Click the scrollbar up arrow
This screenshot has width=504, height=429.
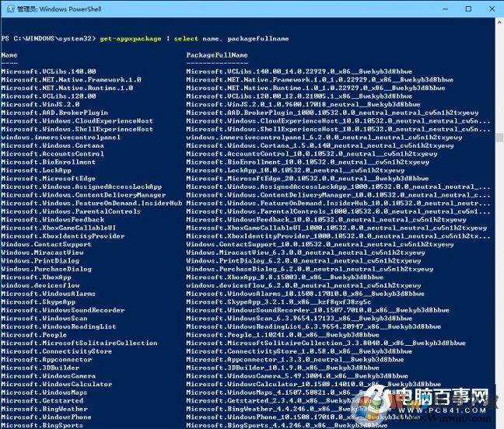pos(499,23)
